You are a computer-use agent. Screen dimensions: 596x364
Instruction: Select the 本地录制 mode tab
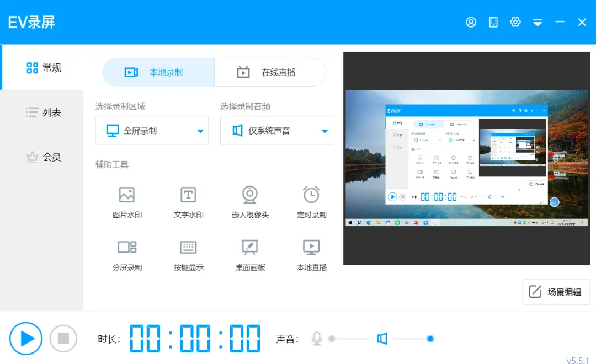(x=158, y=72)
